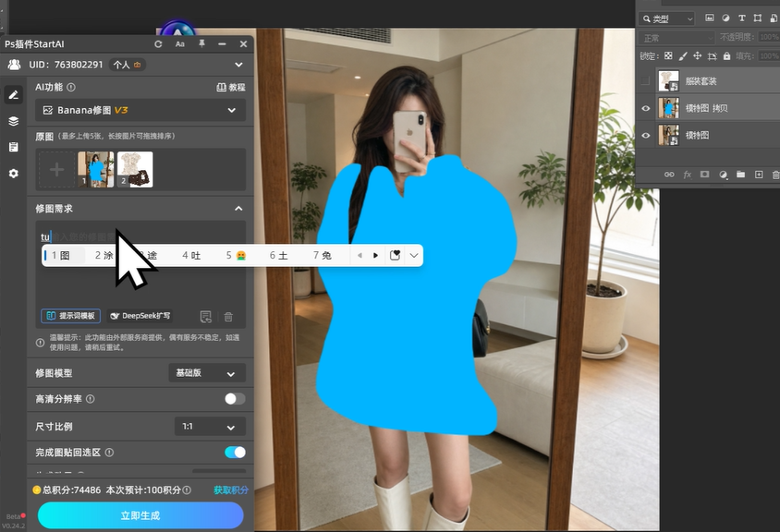Toggle lock image pixels brush icon
This screenshot has width=780, height=532.
tap(683, 56)
